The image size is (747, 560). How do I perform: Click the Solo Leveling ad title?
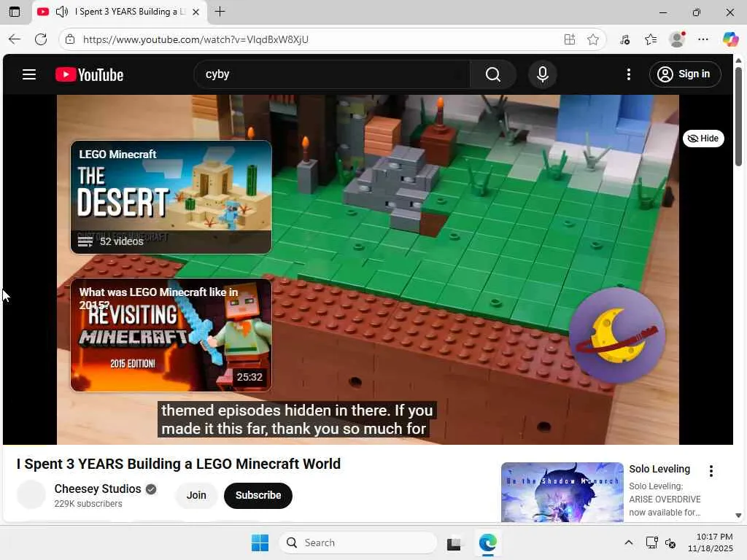point(659,469)
